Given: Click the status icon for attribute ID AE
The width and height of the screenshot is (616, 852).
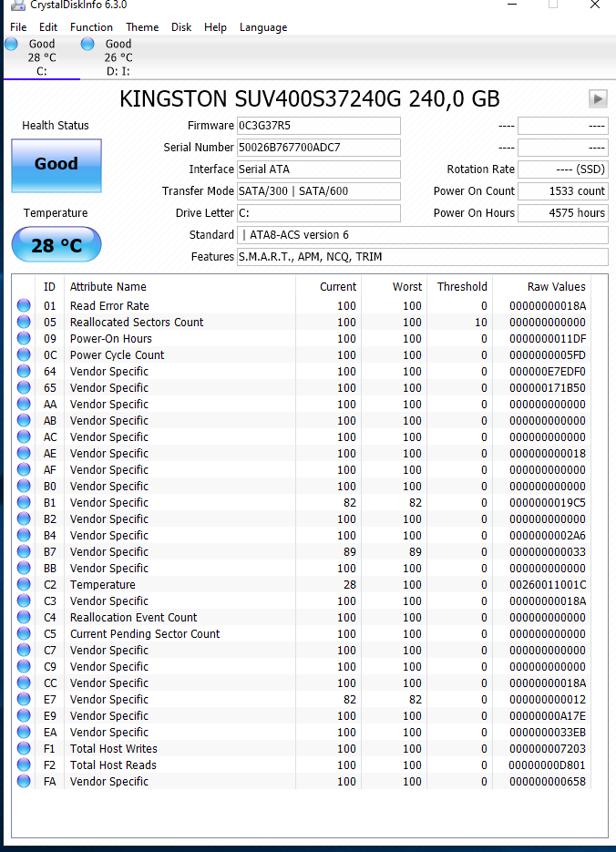Looking at the screenshot, I should 24,453.
